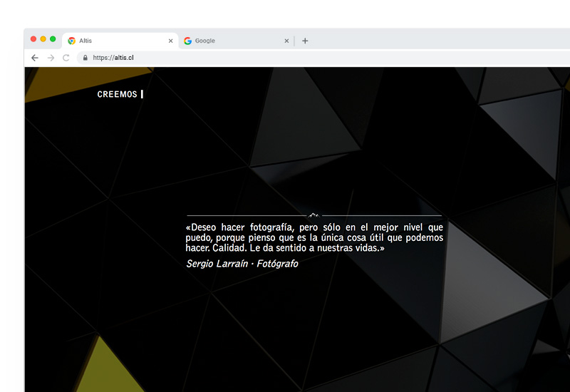
Task: Click the small mountain logo above the quote
Action: [x=313, y=215]
